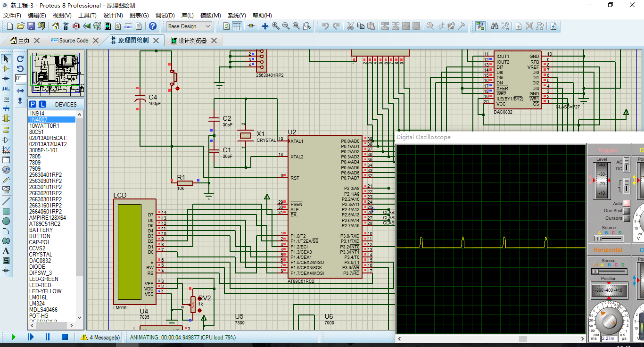Select CRYSTAL in the devices list
The image size is (644, 347).
(x=52, y=255)
